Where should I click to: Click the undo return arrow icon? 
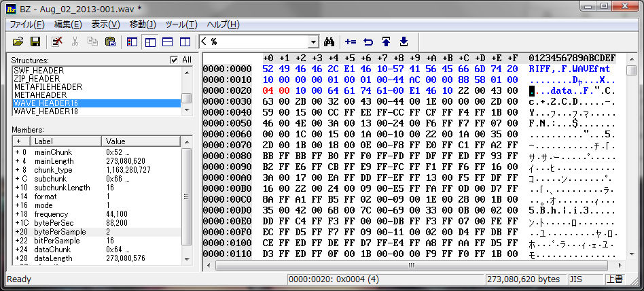coord(368,42)
